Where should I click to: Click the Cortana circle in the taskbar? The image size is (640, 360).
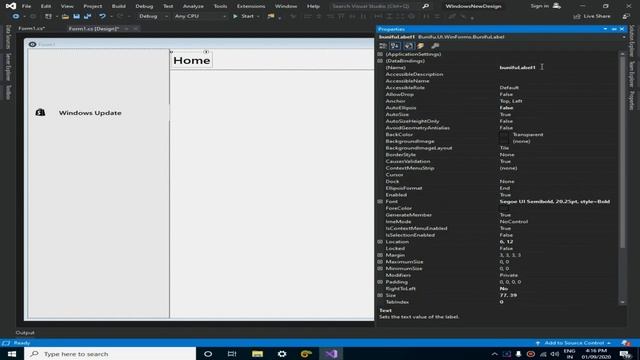coord(208,353)
